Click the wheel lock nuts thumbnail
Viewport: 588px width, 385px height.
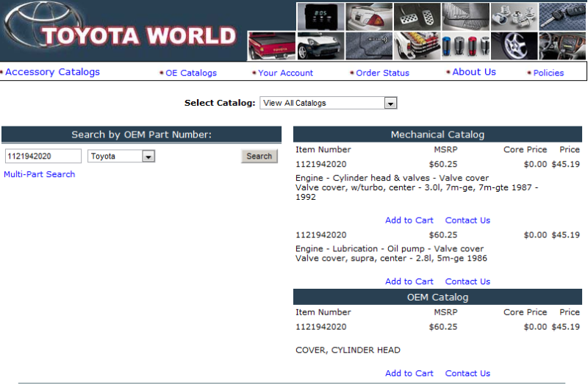point(514,16)
